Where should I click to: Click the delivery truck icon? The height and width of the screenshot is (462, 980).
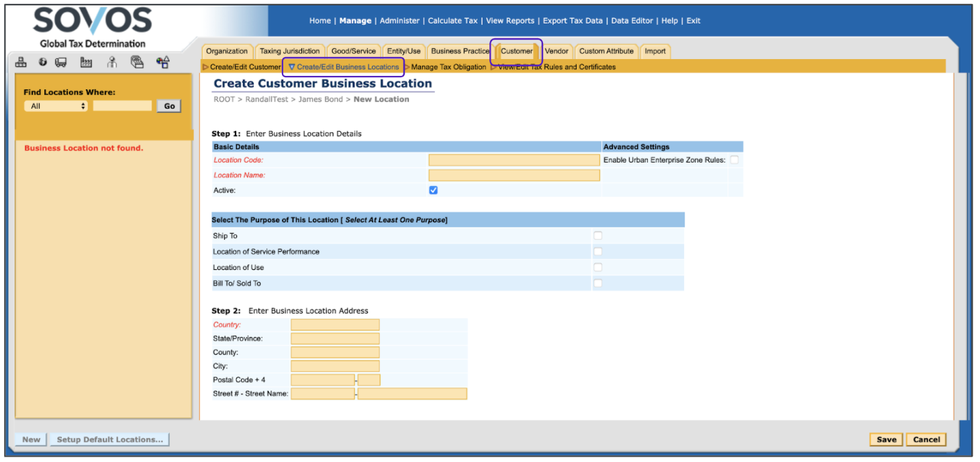[x=60, y=62]
